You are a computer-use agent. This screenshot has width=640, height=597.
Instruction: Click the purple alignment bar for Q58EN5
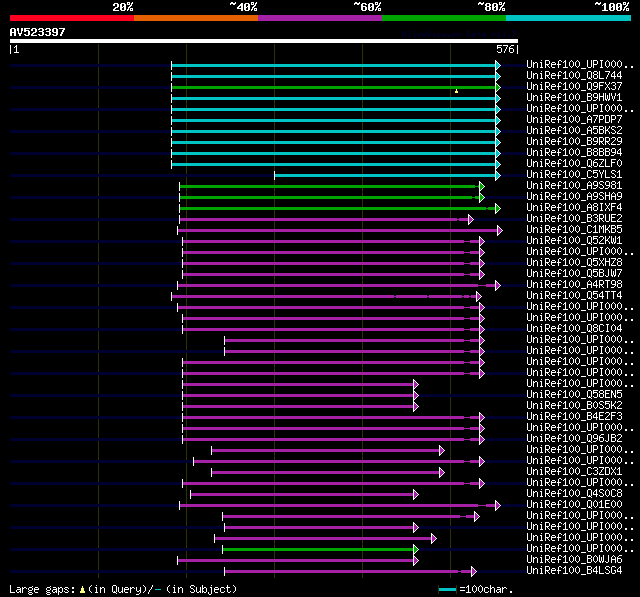coord(298,396)
